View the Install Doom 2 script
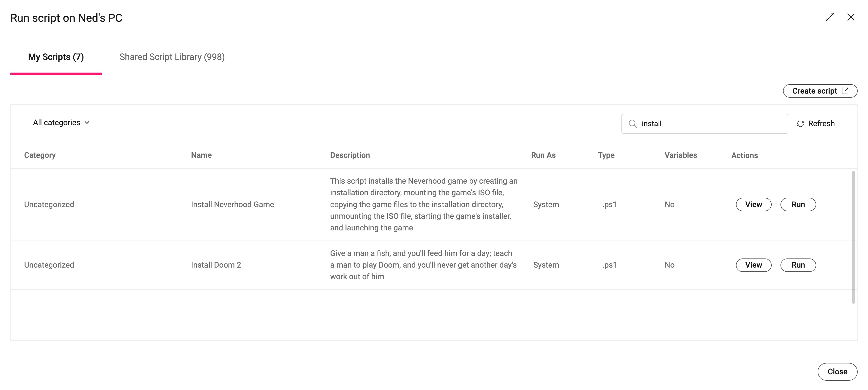 click(753, 265)
